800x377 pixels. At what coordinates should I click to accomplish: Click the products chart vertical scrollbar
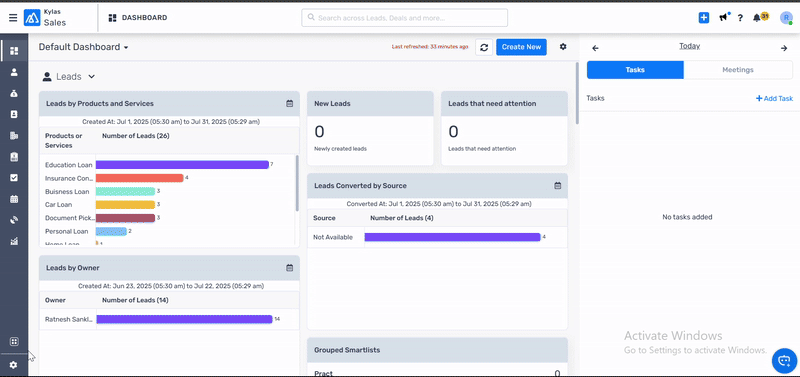pyautogui.click(x=297, y=184)
